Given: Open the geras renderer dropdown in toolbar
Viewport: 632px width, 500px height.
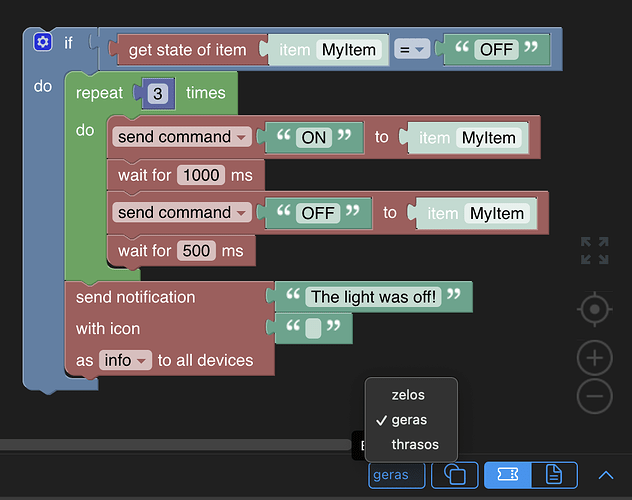Looking at the screenshot, I should coord(397,475).
